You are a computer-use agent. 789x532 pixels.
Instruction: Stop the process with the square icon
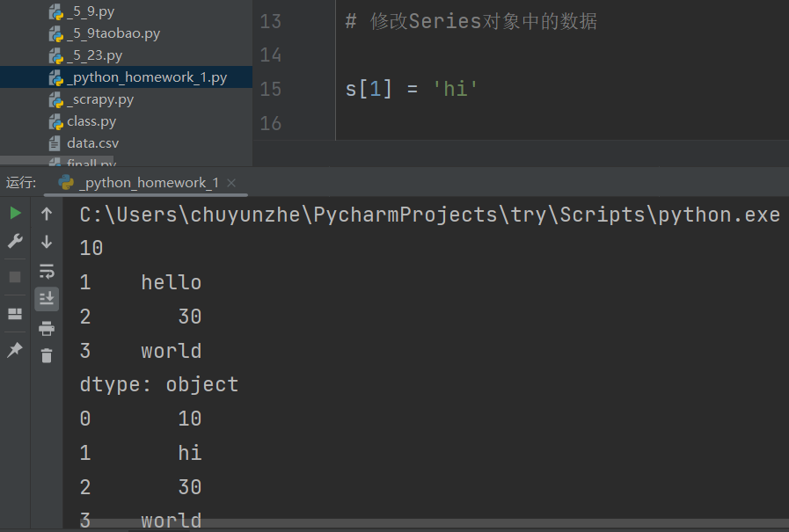point(15,276)
